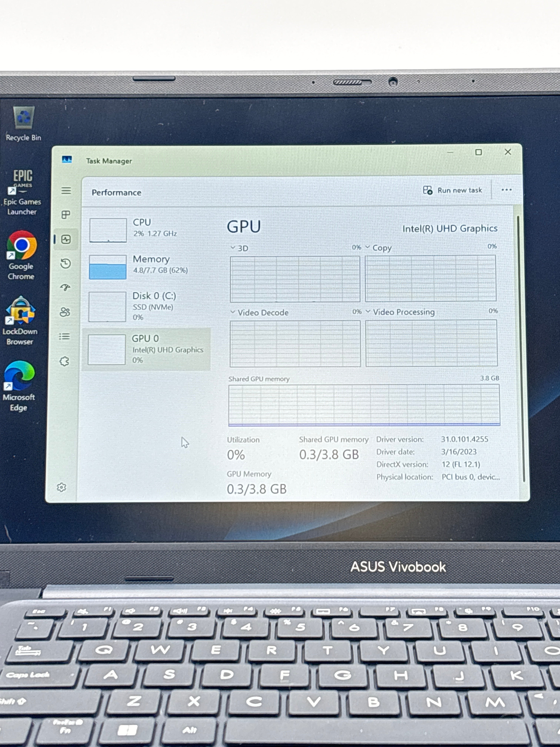Open Task Manager Settings gear icon

[x=61, y=487]
